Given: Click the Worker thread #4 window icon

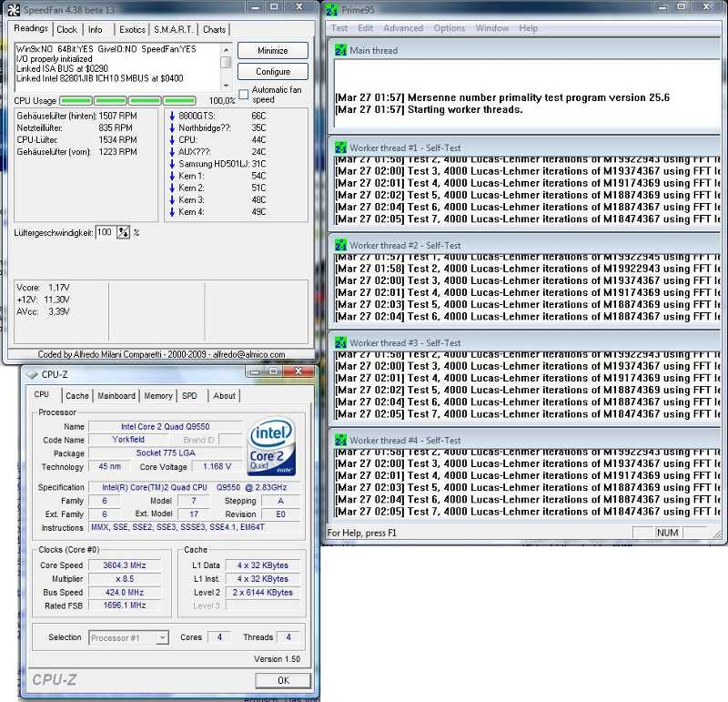Looking at the screenshot, I should 340,441.
